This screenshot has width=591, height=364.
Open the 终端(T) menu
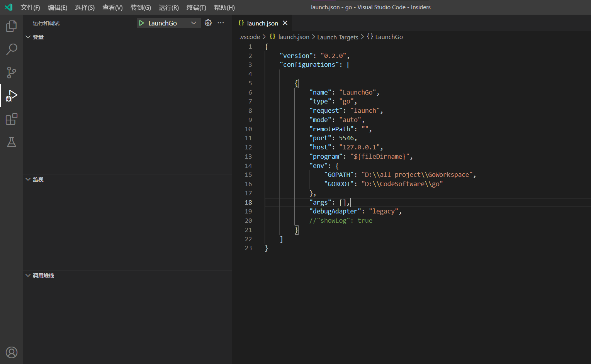196,7
